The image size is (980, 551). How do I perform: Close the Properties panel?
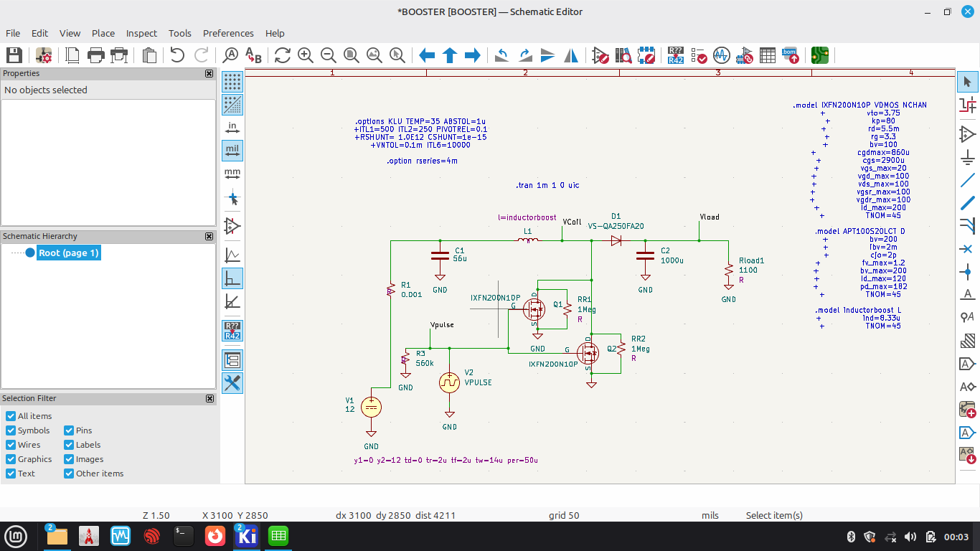pos(209,73)
